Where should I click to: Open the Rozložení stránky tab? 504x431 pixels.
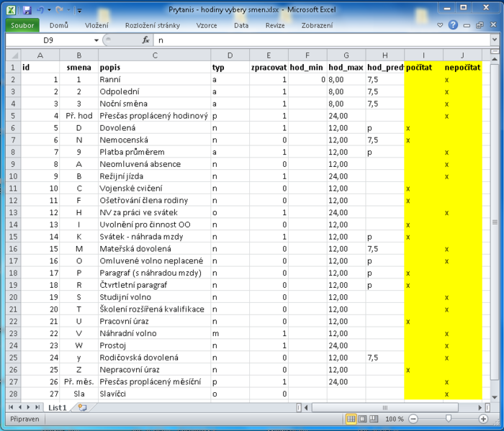[x=153, y=25]
